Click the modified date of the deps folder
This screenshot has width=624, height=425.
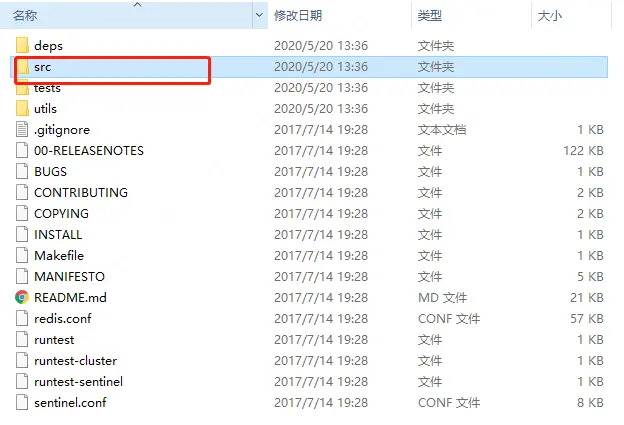pos(321,46)
